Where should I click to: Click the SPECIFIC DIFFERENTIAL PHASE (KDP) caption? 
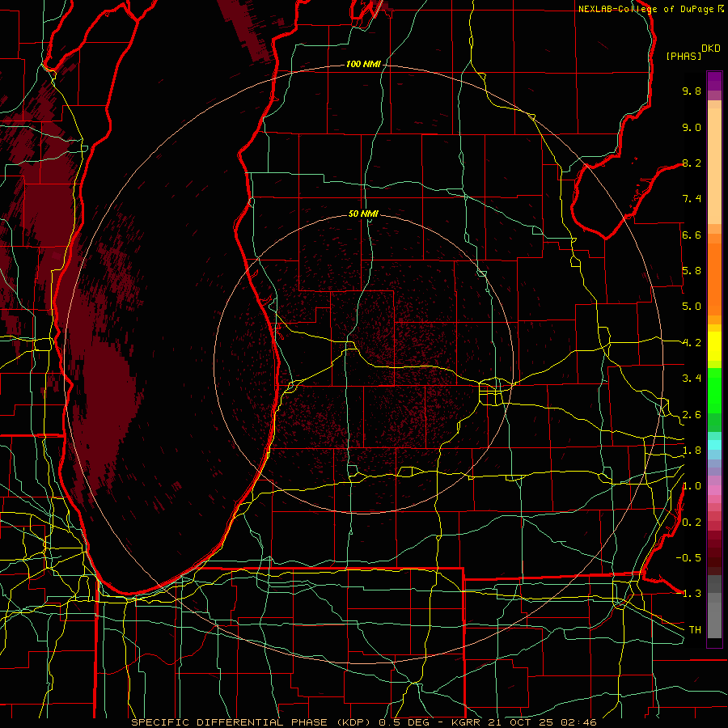(252, 722)
